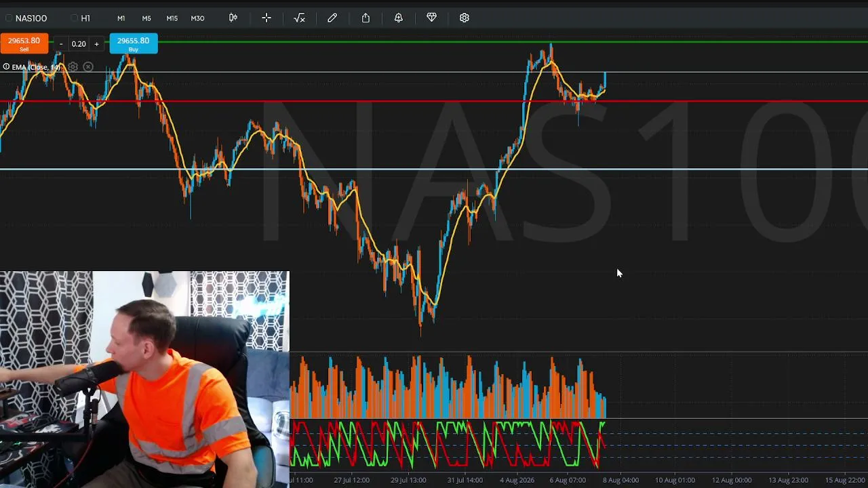Decrease lot size with minus button
The width and height of the screenshot is (868, 488).
coord(61,44)
